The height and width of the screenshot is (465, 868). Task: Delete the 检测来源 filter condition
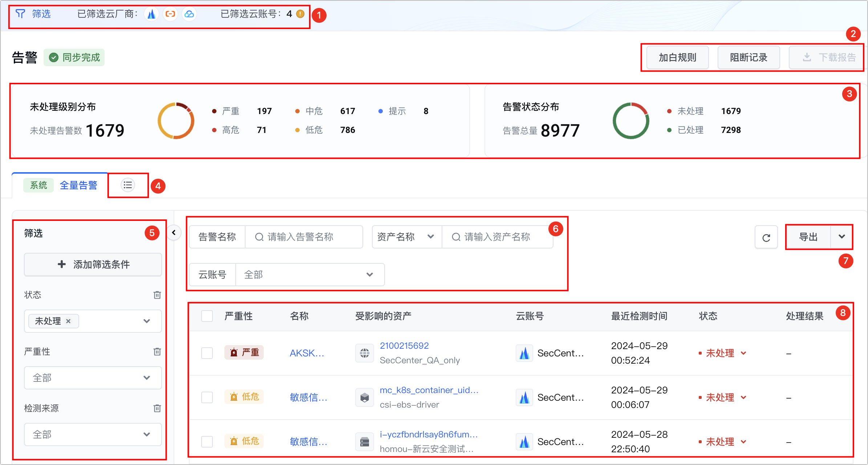157,408
